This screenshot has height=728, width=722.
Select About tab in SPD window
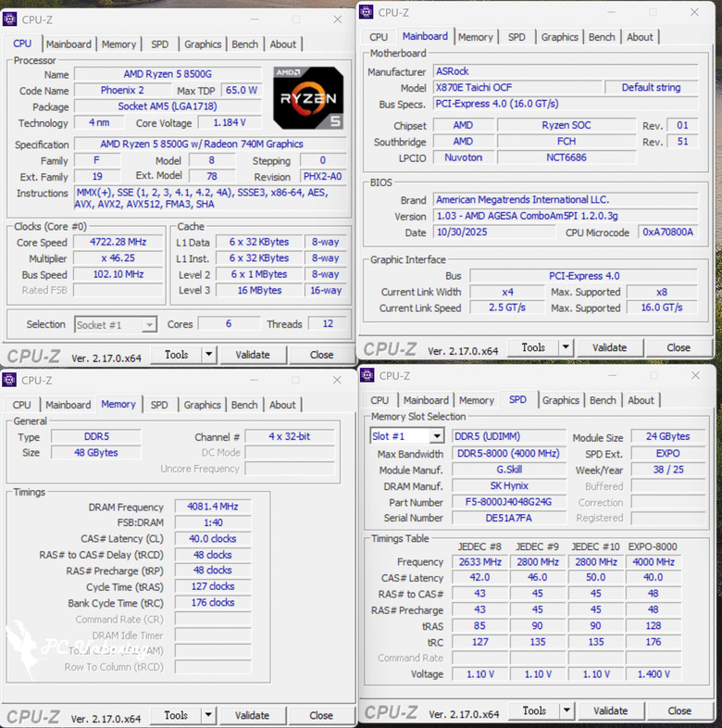pyautogui.click(x=641, y=400)
